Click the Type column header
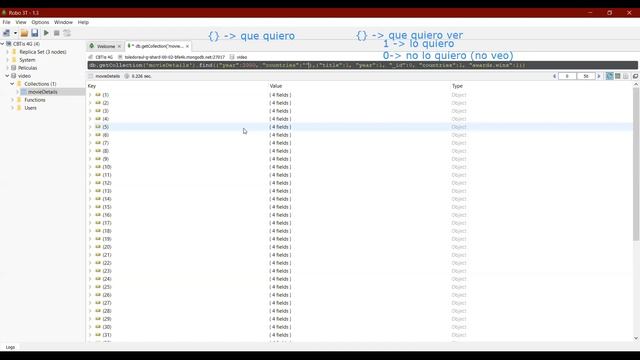 click(457, 86)
